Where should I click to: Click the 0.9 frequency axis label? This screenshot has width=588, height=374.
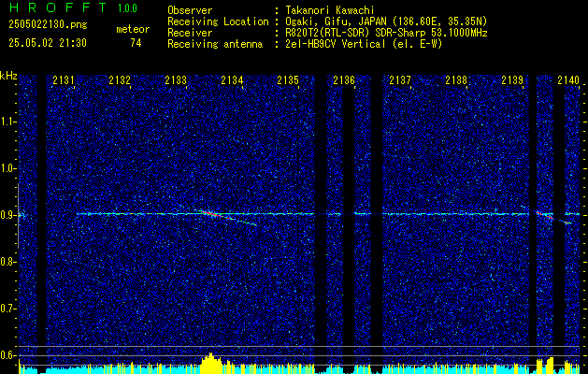click(8, 215)
